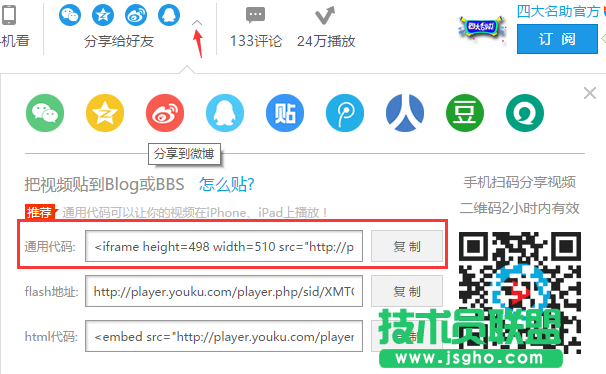Share to Weibo with the red icon

point(165,113)
